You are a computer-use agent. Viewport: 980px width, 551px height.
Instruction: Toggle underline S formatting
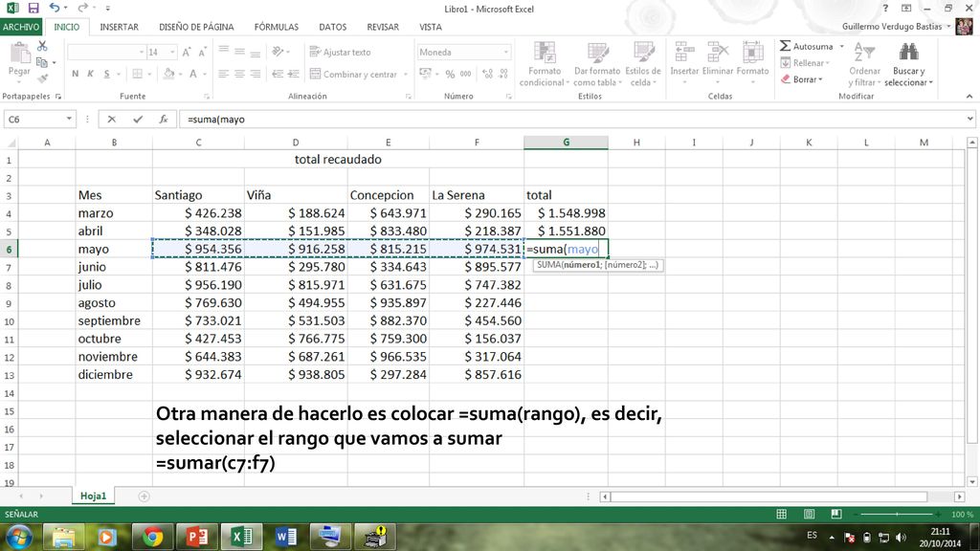coord(107,74)
